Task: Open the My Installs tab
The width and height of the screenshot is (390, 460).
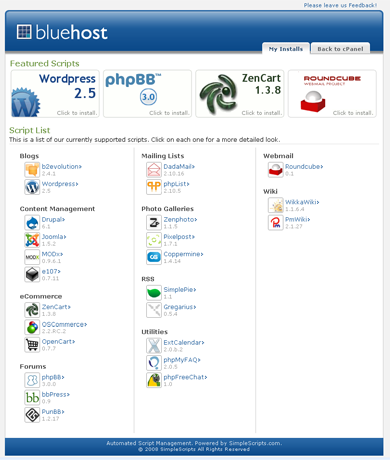Action: pos(286,49)
